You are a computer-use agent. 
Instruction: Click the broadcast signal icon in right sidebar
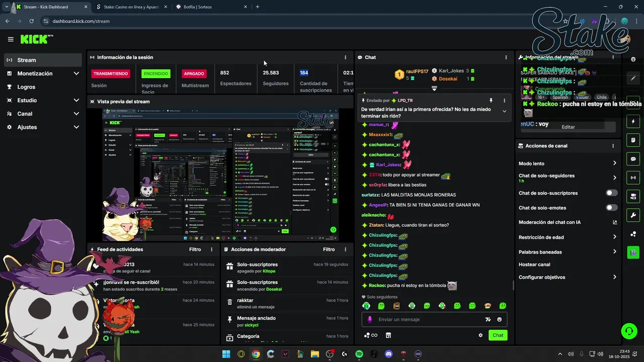click(633, 177)
